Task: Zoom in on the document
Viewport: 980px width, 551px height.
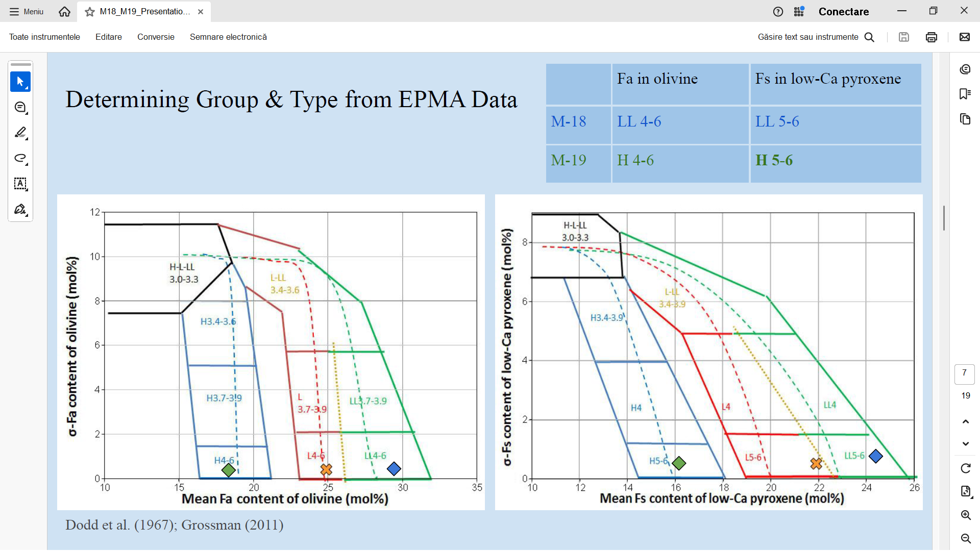Action: point(965,515)
